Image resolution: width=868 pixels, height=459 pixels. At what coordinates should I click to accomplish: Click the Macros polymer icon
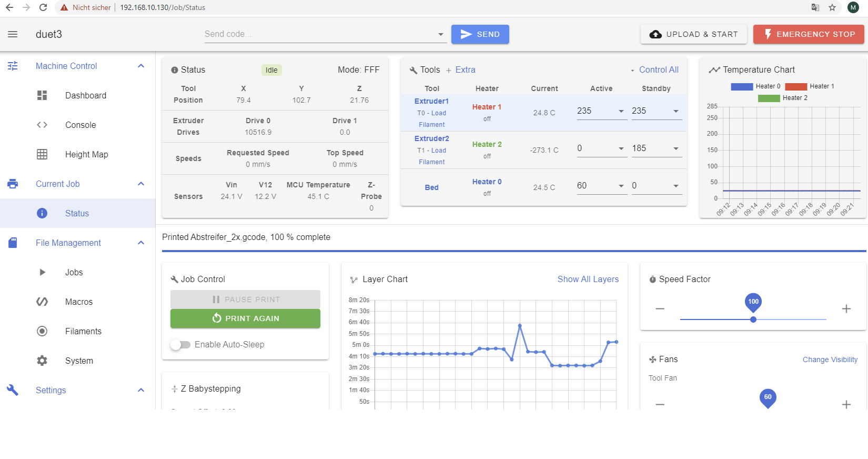42,302
